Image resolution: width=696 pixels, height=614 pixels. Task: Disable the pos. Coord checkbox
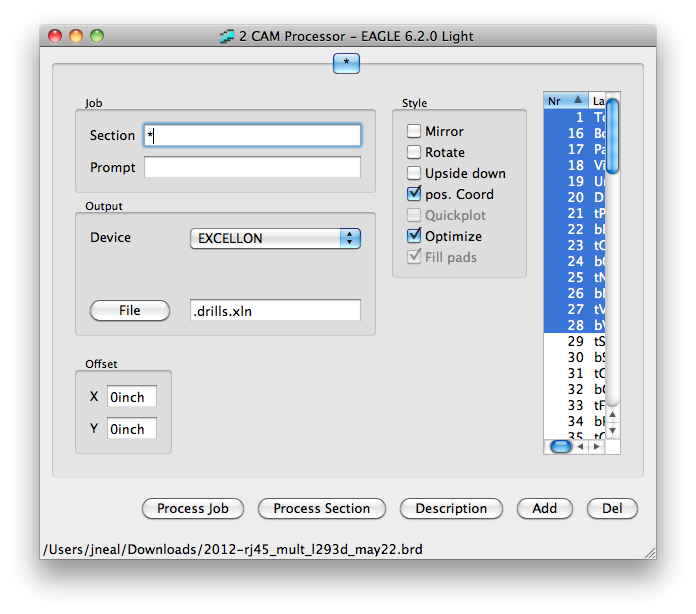(414, 194)
